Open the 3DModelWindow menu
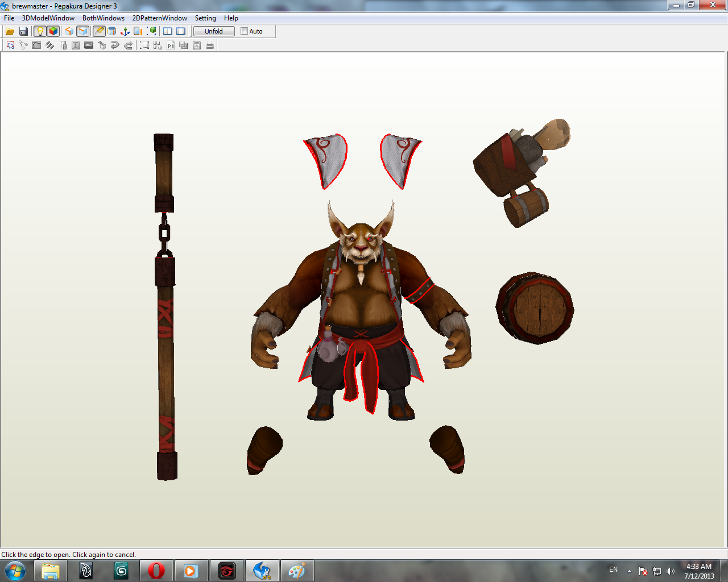 pyautogui.click(x=48, y=18)
